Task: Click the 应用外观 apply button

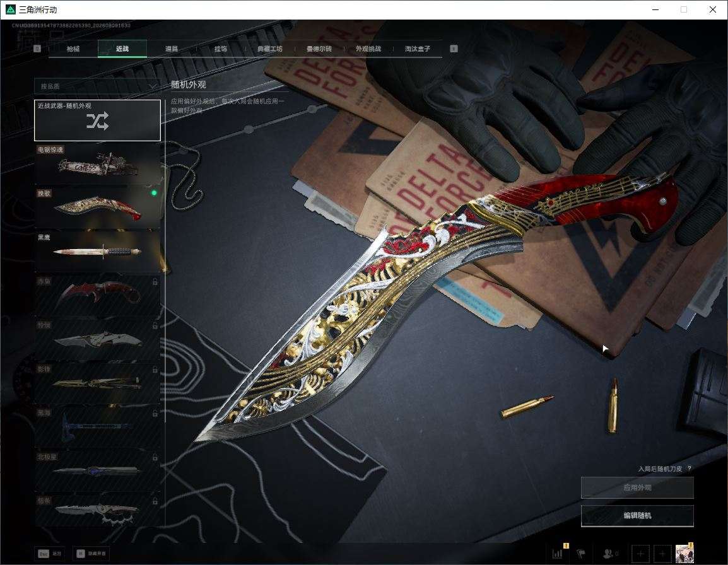Action: [637, 487]
